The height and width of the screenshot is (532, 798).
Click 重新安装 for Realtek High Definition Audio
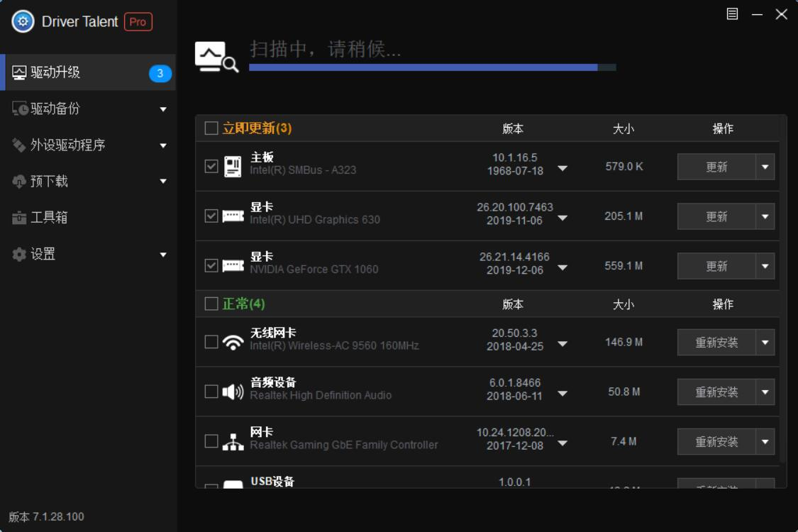point(716,392)
